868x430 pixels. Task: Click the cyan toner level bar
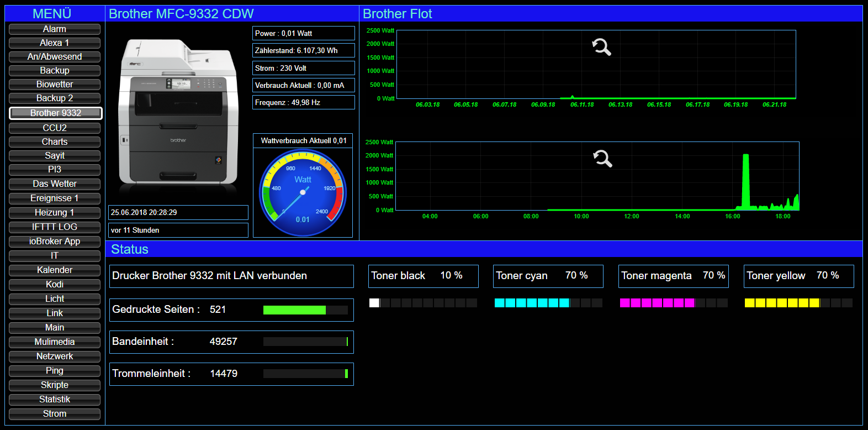548,303
